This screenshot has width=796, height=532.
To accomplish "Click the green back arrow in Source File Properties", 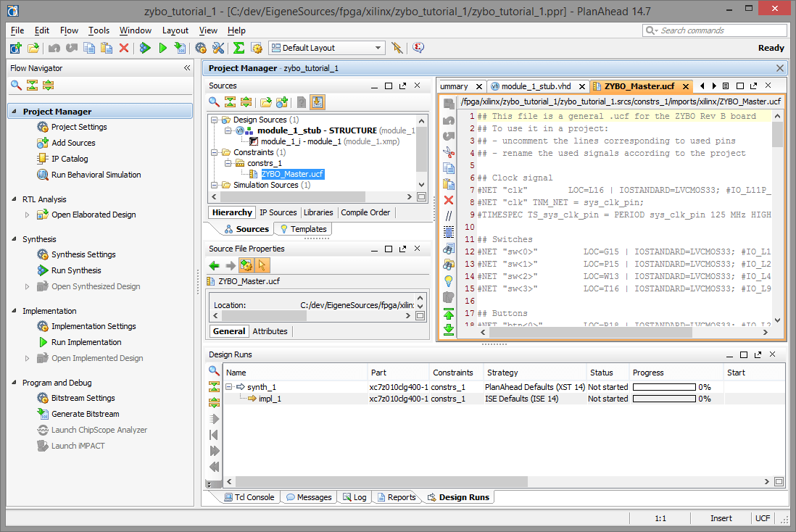I will coord(215,265).
